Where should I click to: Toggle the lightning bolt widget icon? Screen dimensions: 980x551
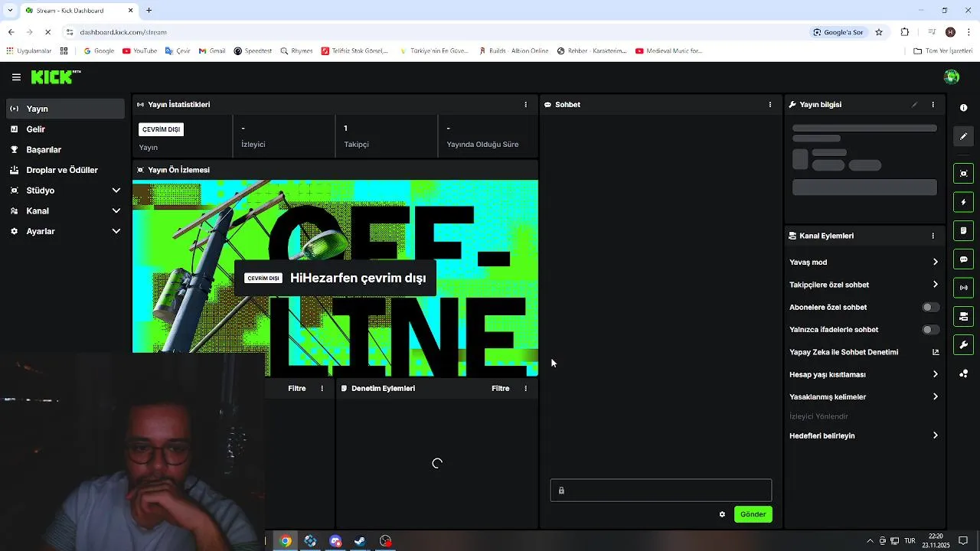tap(963, 202)
